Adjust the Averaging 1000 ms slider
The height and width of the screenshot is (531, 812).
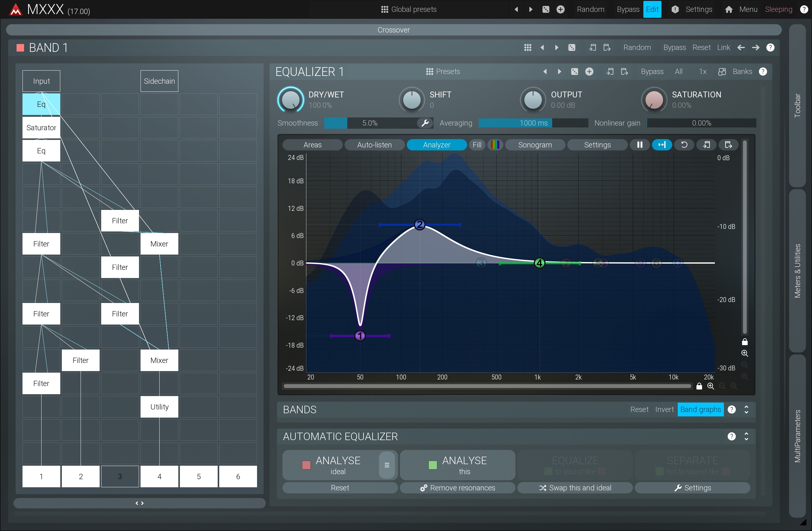[533, 123]
